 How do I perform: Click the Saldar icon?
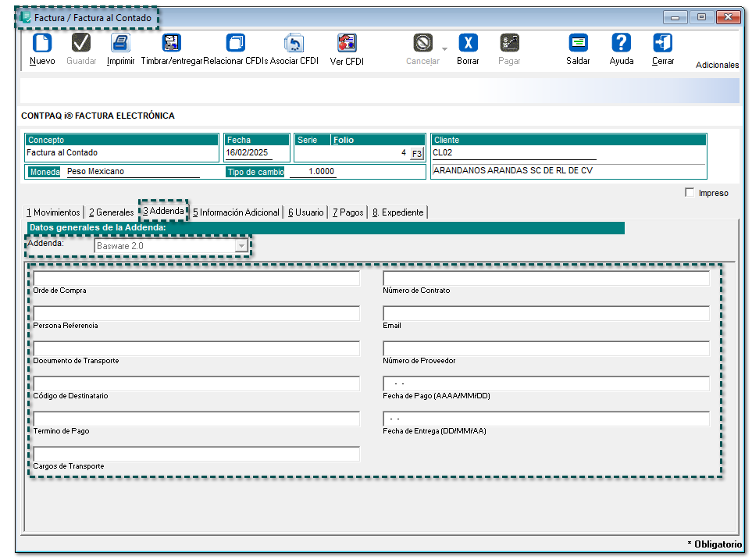[578, 43]
